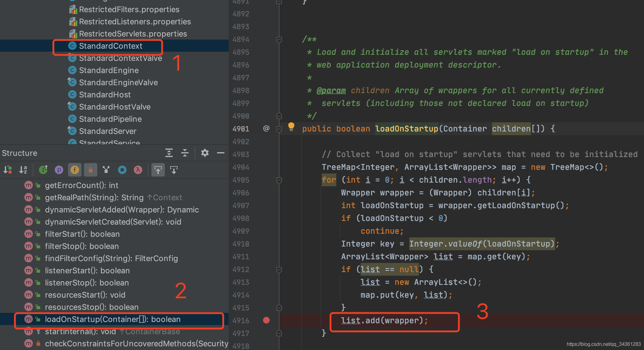Click loadOnStartup method name in editor
This screenshot has height=350, width=644.
coord(407,129)
